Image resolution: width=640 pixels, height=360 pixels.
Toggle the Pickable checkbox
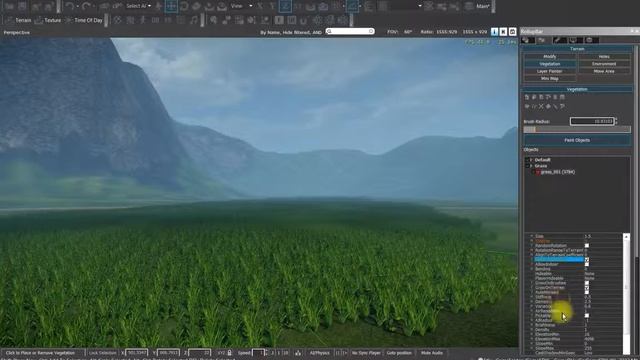pyautogui.click(x=587, y=316)
